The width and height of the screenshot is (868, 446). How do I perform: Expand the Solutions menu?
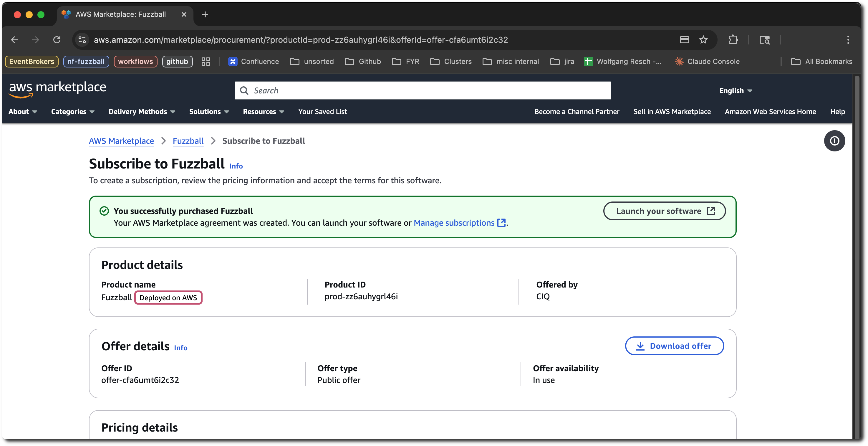[x=209, y=111]
